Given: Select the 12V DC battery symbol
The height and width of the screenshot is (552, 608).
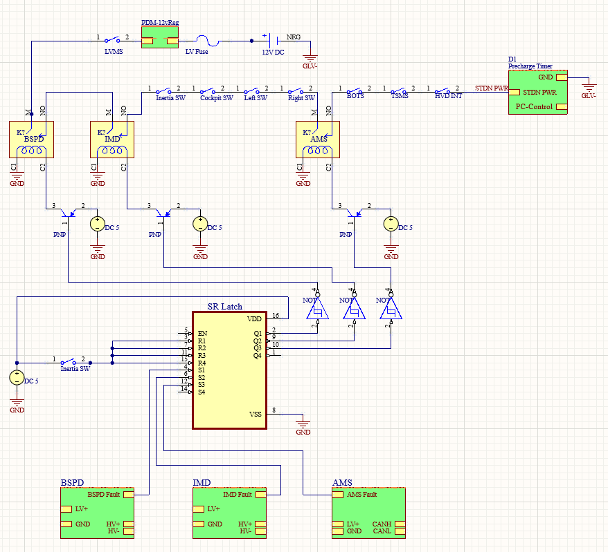Looking at the screenshot, I should 267,39.
